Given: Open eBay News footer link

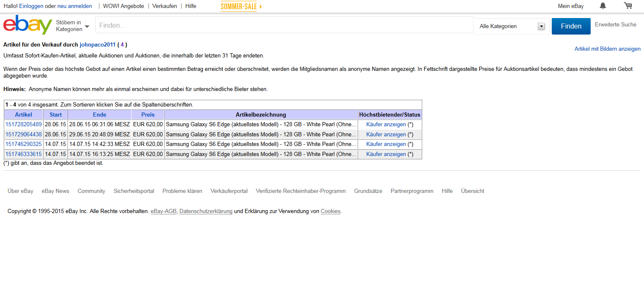Looking at the screenshot, I should tap(55, 191).
